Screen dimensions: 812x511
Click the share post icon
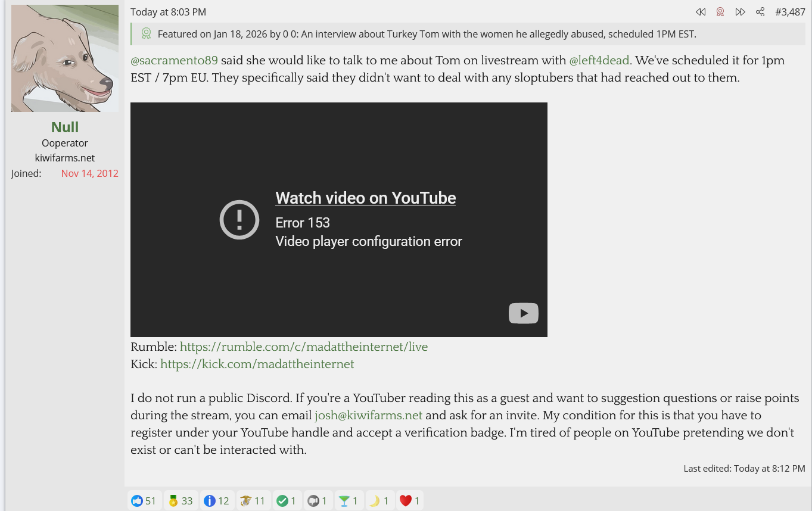coord(760,12)
